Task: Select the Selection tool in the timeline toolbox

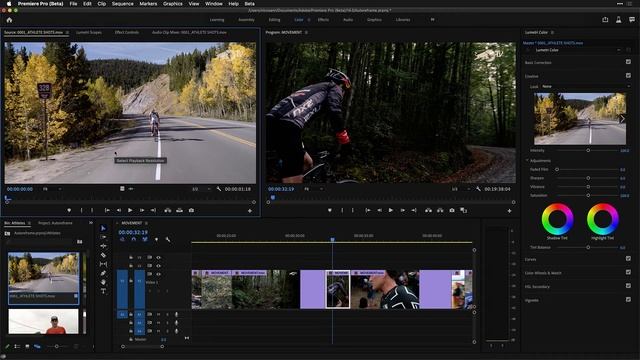Action: 103,228
